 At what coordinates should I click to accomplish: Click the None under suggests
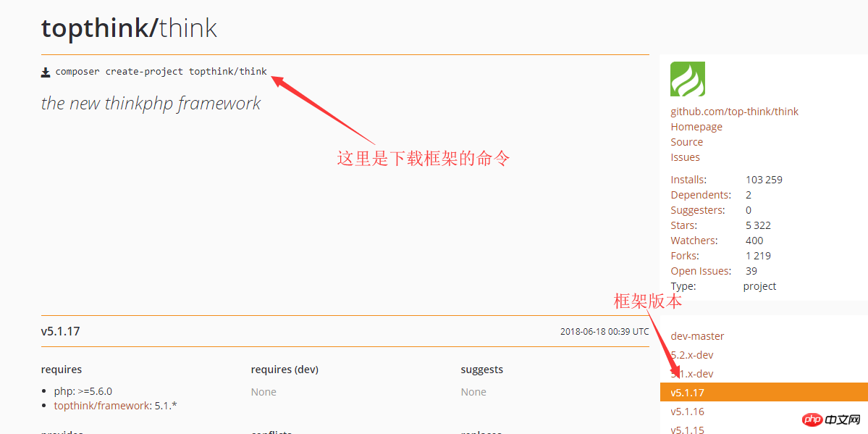(x=473, y=392)
